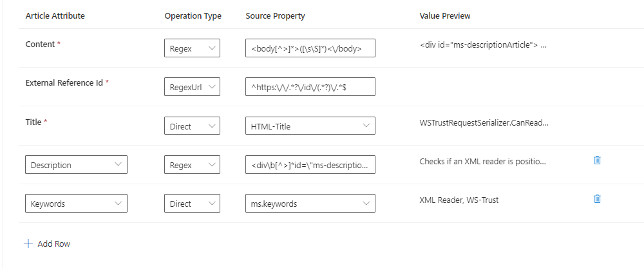Click the Article Attribute column header
Viewport: 644px width, 268px height.
pyautogui.click(x=55, y=15)
